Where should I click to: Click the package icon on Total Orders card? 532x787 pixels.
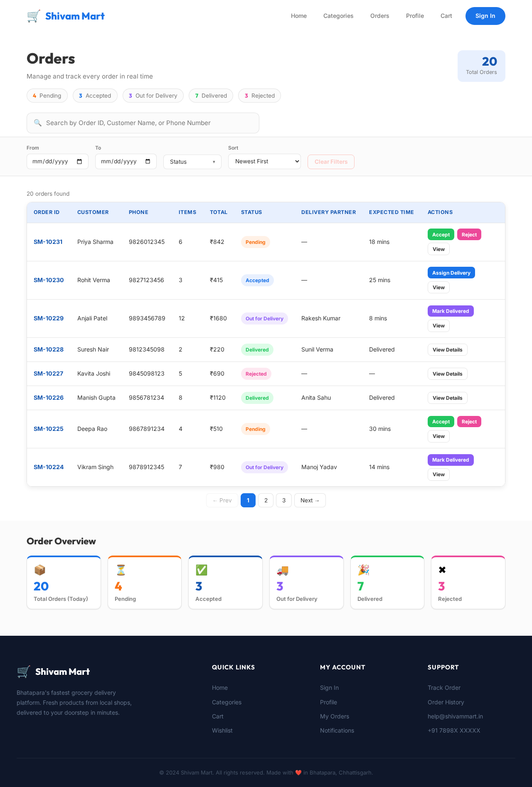[x=40, y=570]
